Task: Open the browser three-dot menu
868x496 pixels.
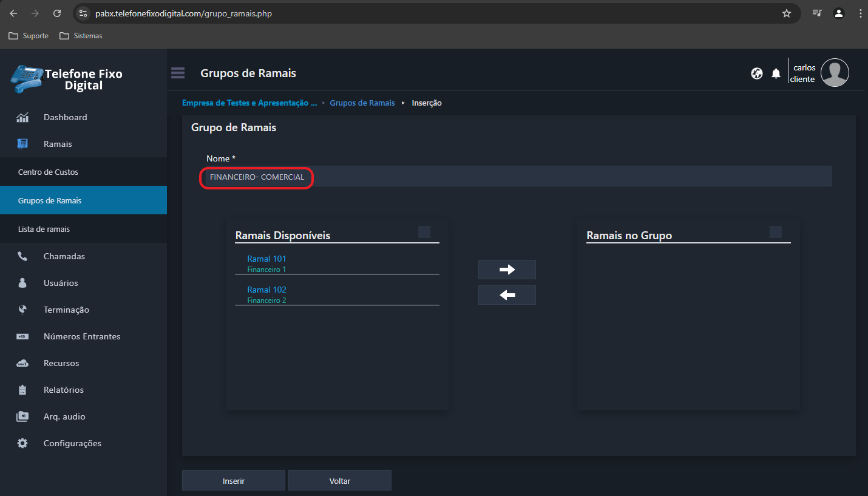Action: [x=860, y=13]
